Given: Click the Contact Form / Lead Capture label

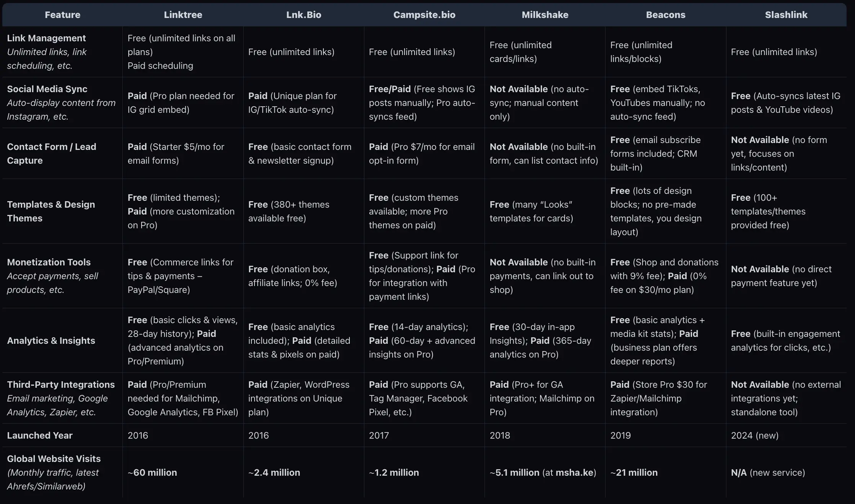Looking at the screenshot, I should tap(52, 154).
